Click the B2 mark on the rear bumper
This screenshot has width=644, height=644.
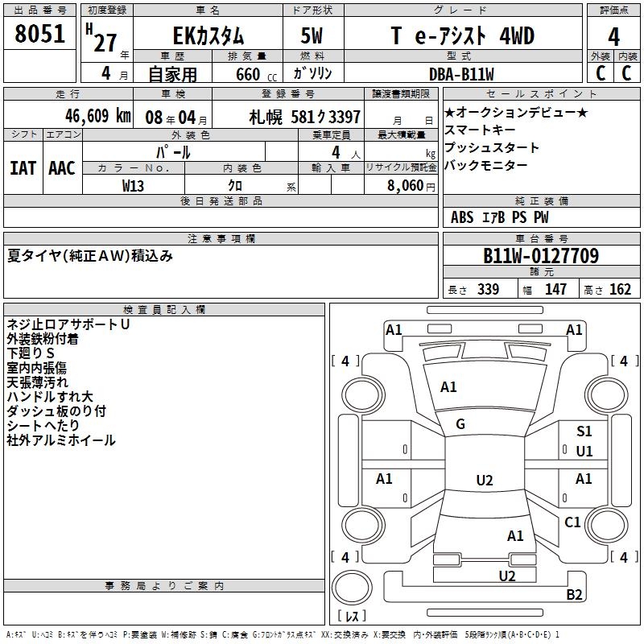pos(574,595)
